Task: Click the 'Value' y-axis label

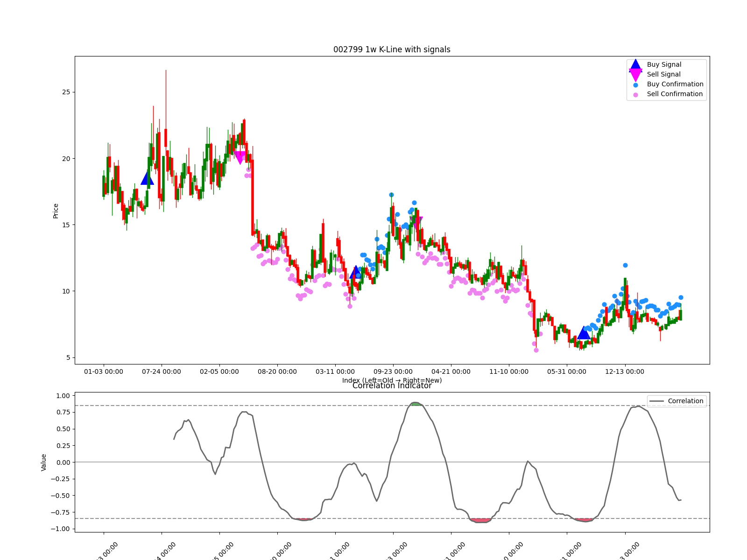Action: pos(43,462)
